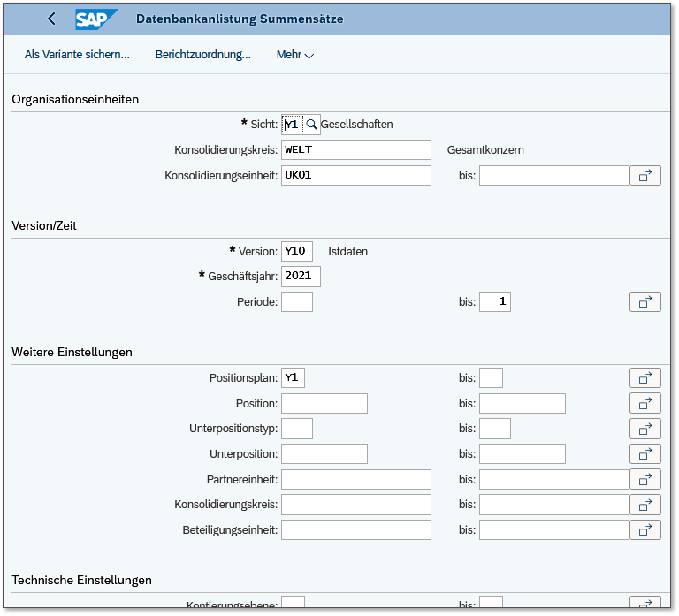Click the back arrow in header
The width and height of the screenshot is (679, 616).
[x=51, y=19]
